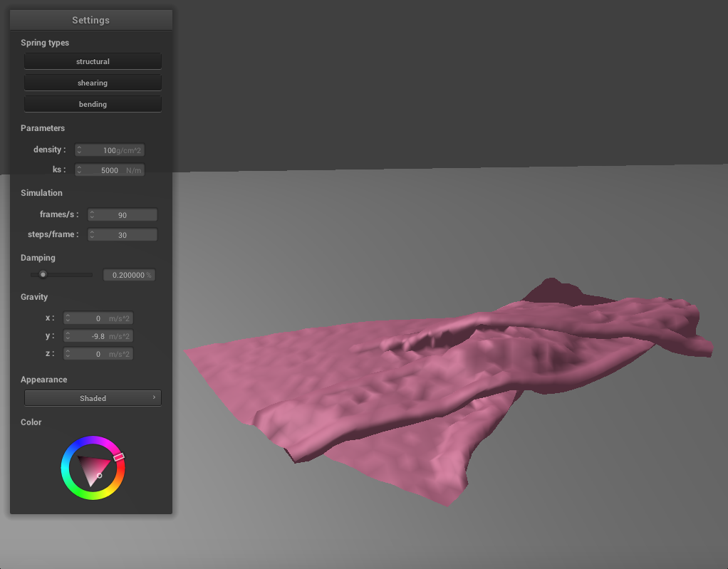
Task: Click the spinner arrows on steps/frame field
Action: (92, 234)
